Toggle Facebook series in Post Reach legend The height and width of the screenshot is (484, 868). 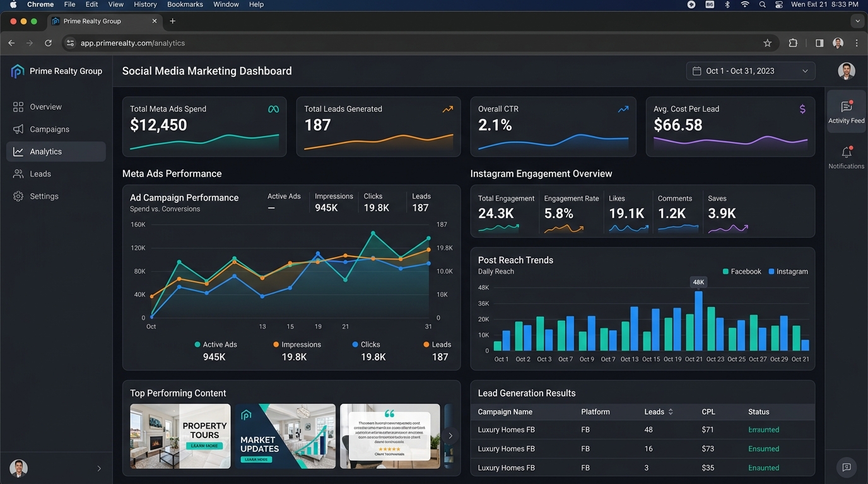[742, 272]
